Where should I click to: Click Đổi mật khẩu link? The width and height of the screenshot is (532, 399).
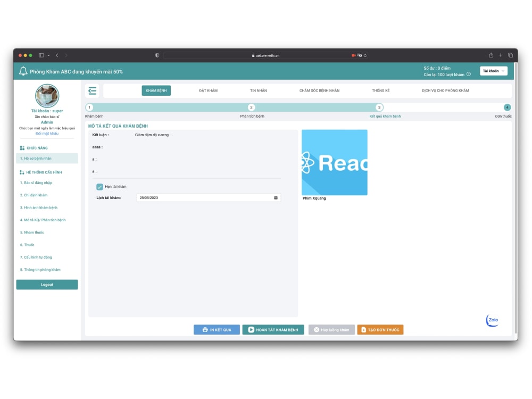pyautogui.click(x=47, y=134)
